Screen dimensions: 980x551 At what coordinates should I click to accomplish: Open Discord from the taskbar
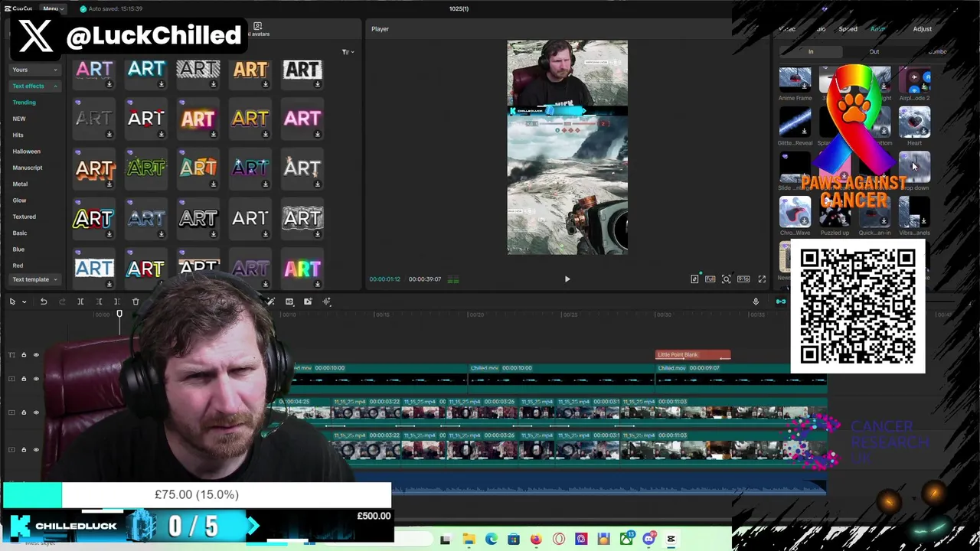point(648,540)
